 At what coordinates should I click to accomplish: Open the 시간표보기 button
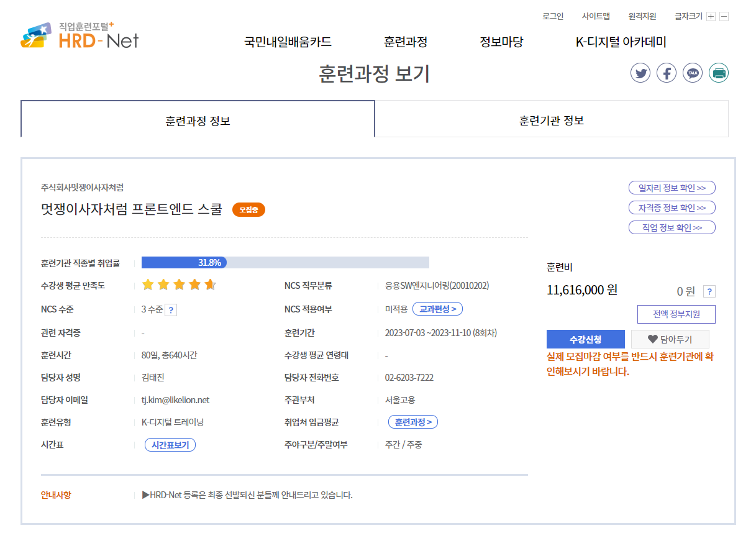point(170,445)
